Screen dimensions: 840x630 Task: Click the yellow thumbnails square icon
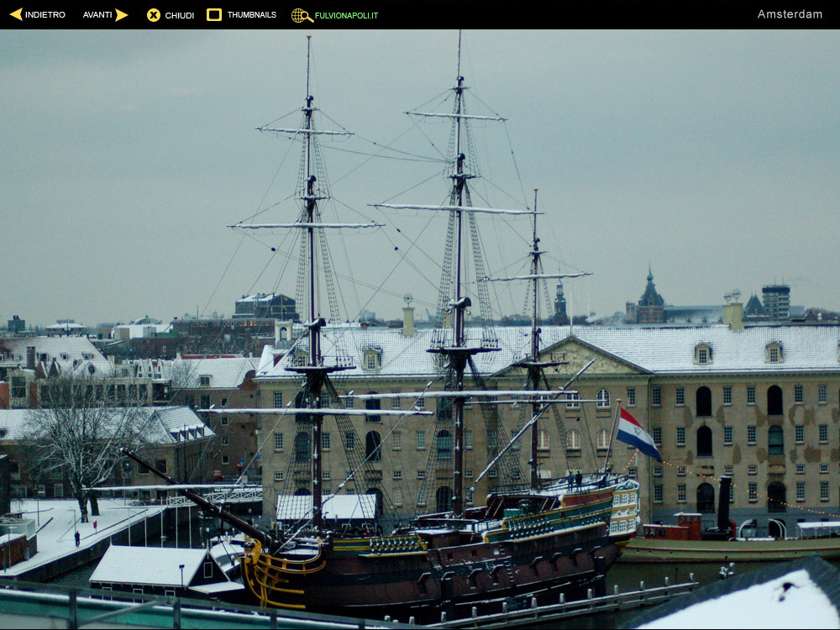(x=214, y=14)
